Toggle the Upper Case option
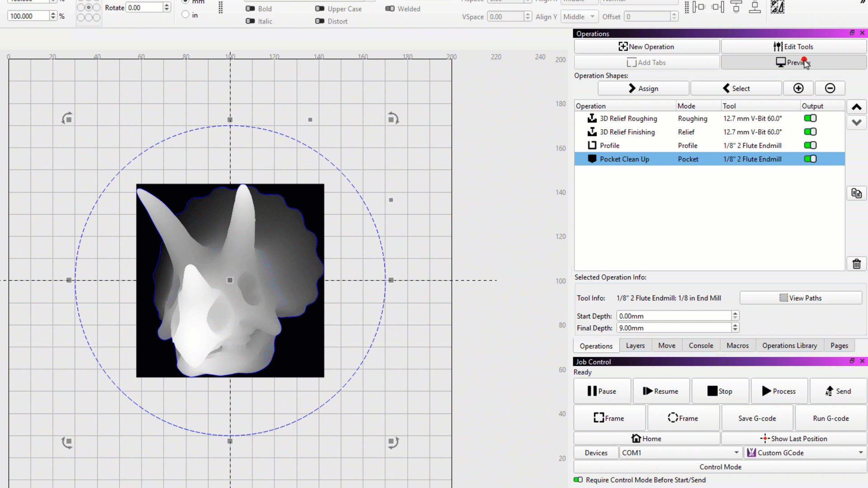 320,9
